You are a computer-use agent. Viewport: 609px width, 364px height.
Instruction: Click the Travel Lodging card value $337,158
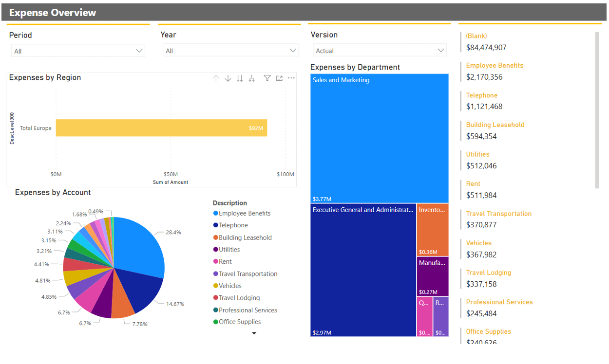tap(481, 284)
